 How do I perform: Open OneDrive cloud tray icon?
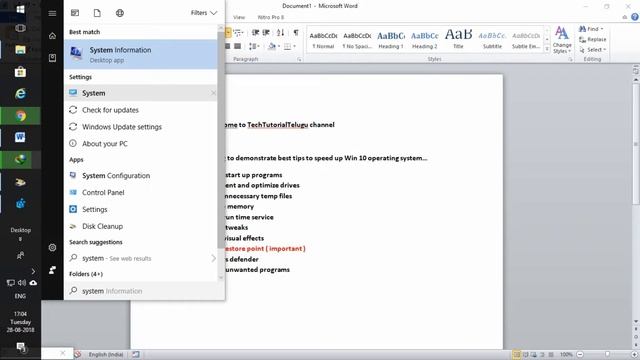[x=33, y=282]
